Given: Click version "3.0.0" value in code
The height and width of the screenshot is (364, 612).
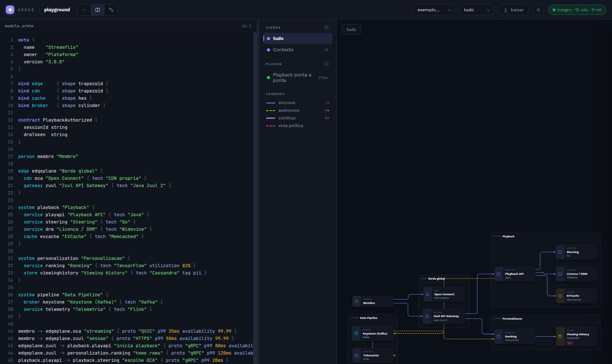Looking at the screenshot, I should tap(55, 62).
